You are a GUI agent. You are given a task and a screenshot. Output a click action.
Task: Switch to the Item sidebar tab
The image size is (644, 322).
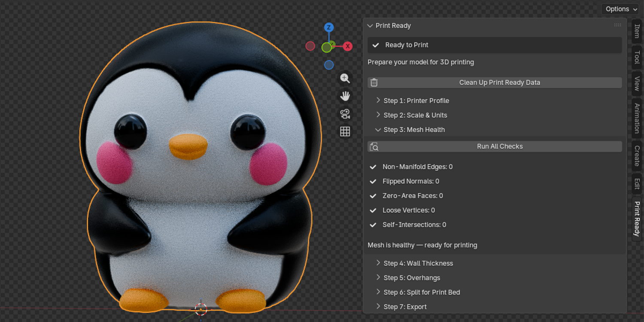637,32
